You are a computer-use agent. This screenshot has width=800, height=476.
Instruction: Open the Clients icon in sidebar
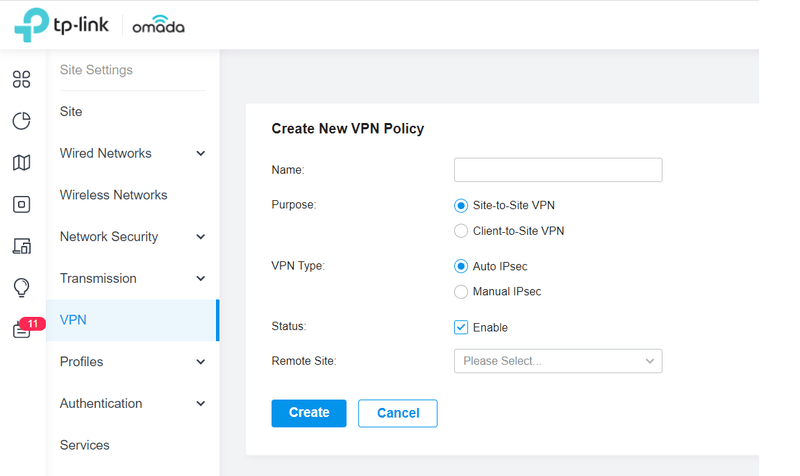point(21,246)
